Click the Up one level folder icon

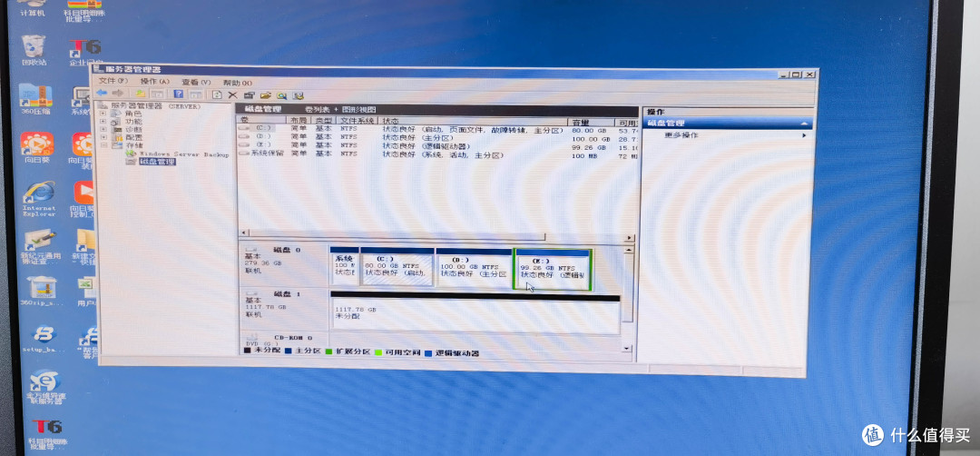point(141,94)
